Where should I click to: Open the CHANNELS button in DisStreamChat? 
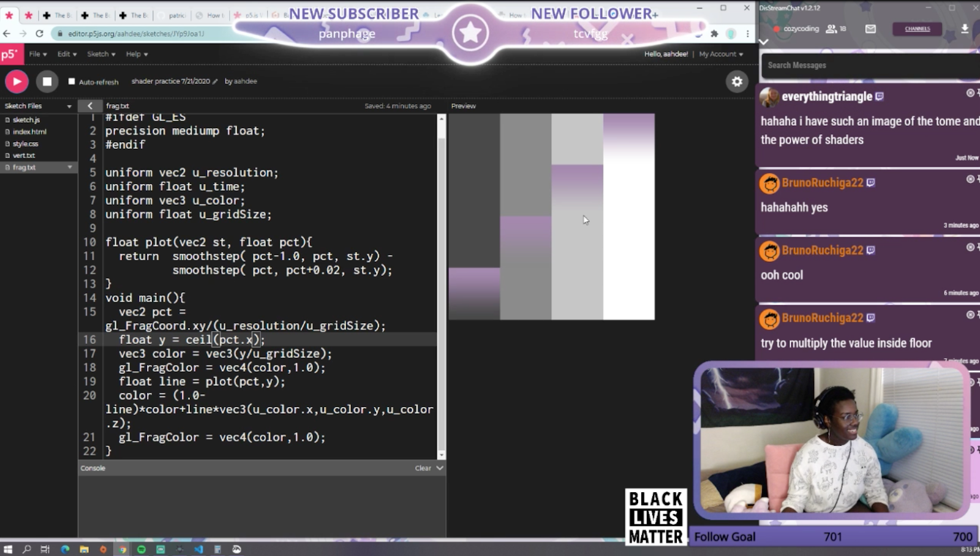click(x=916, y=29)
